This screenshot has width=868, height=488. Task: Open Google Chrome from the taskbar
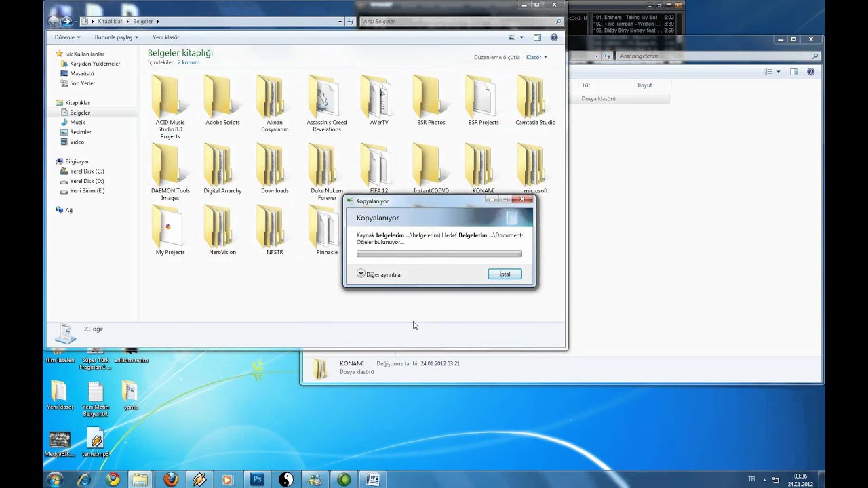[113, 479]
